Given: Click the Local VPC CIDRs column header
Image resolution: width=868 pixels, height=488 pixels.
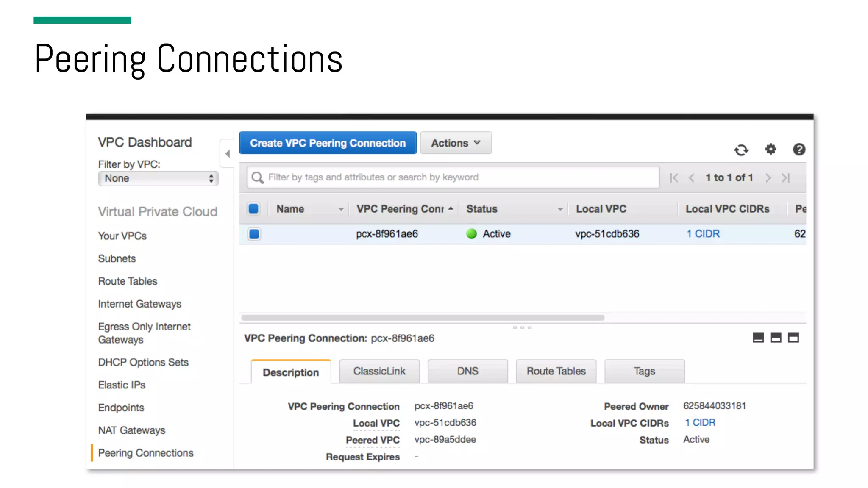Looking at the screenshot, I should coord(728,209).
